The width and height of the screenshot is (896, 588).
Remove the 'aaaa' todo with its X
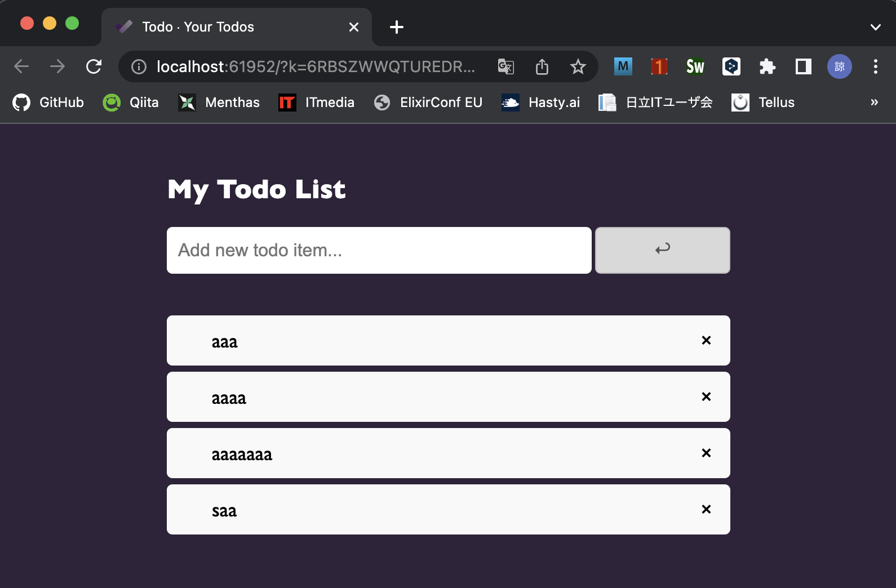[706, 397]
